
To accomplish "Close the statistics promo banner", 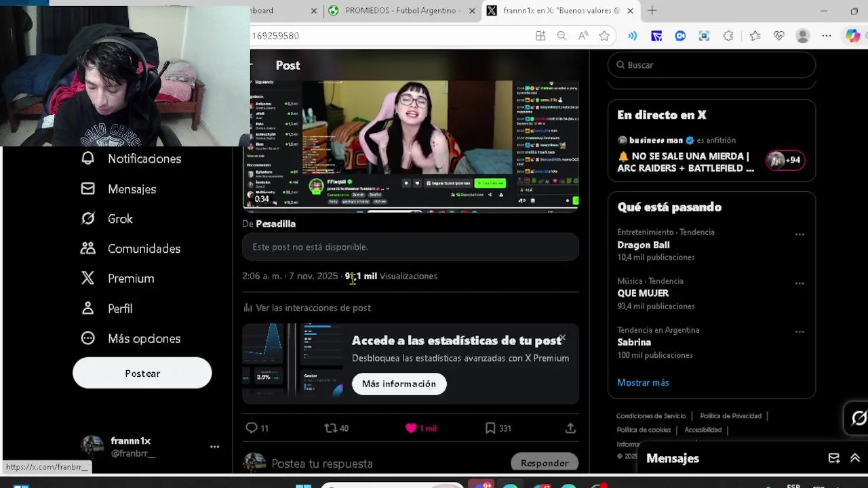I will click(x=562, y=338).
